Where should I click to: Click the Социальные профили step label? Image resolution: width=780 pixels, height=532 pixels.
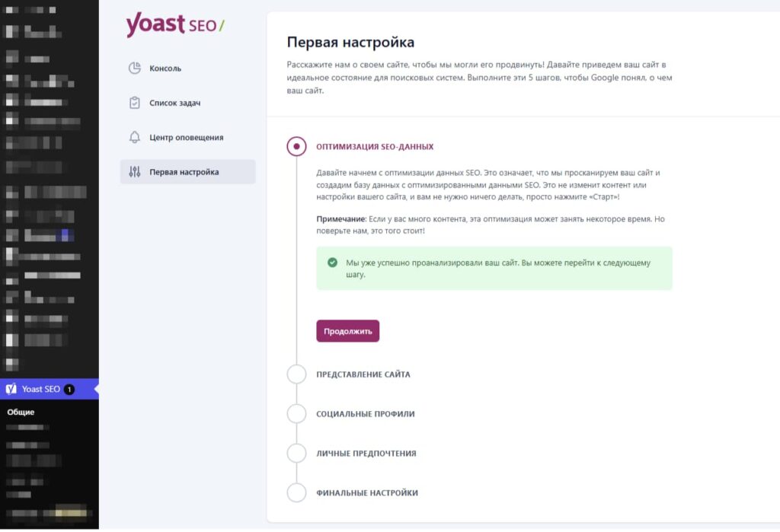click(x=365, y=414)
